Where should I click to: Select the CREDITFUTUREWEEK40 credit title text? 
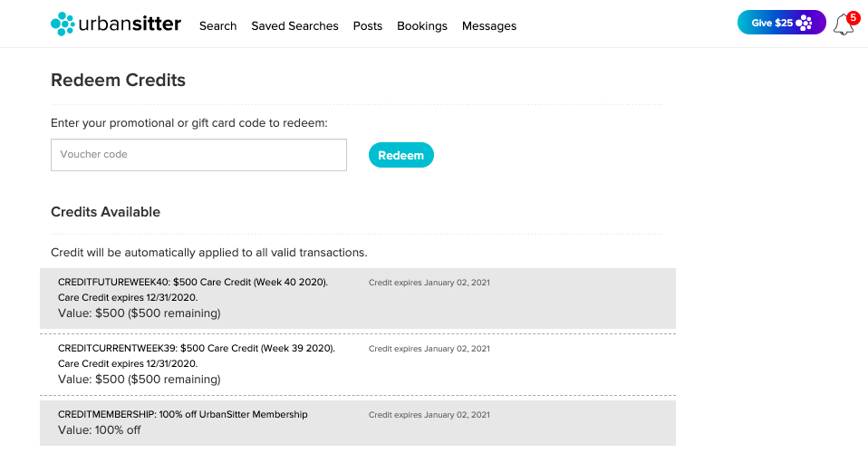coord(193,283)
